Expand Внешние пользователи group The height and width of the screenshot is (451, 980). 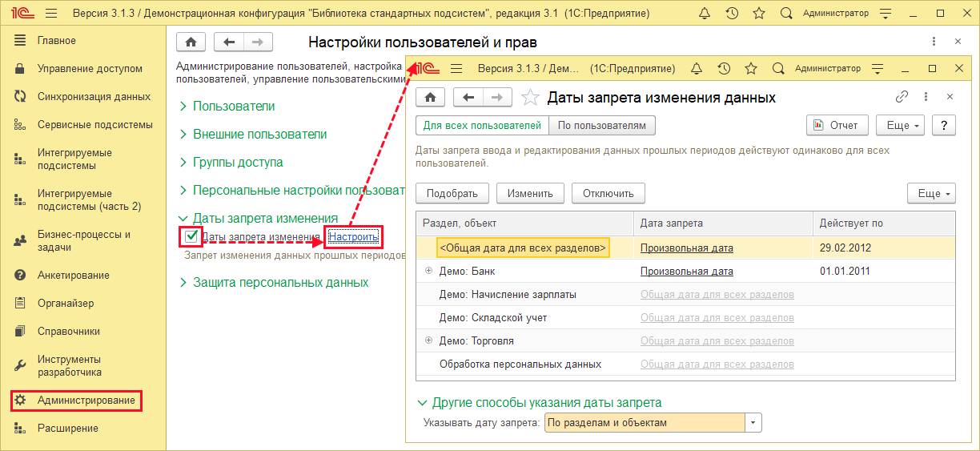click(252, 135)
